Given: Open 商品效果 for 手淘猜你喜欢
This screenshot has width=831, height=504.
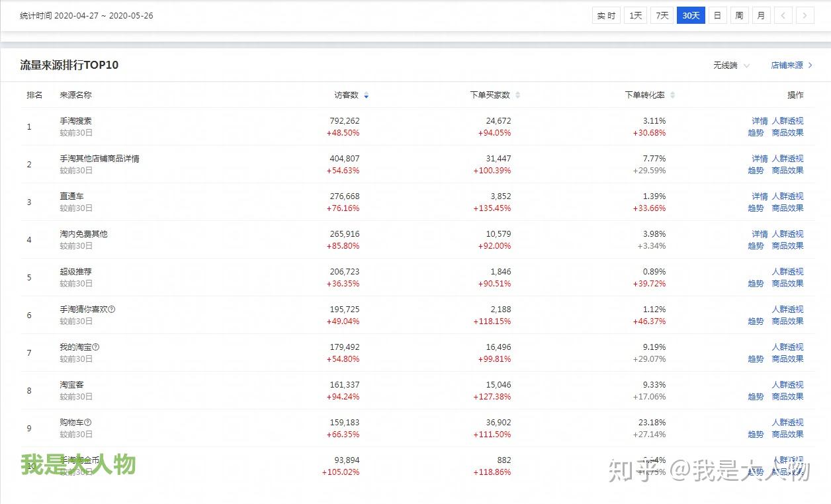Looking at the screenshot, I should click(x=787, y=321).
